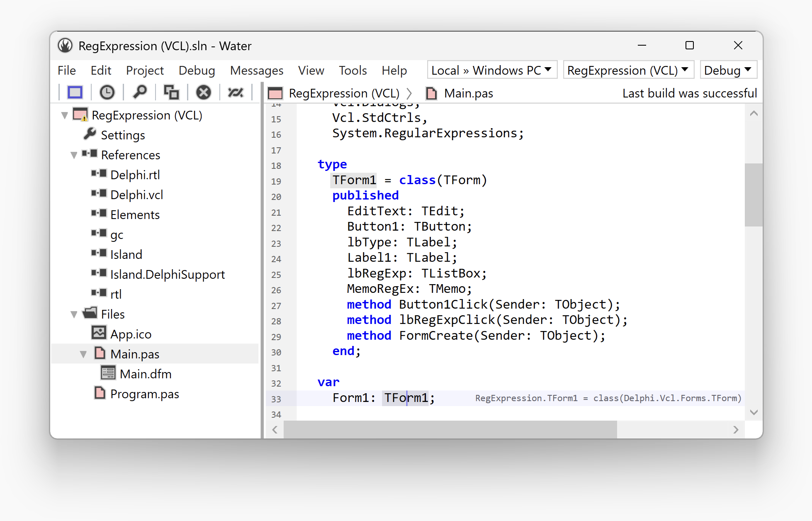Click the copy/duplicate icon in the toolbar
This screenshot has height=521, width=812.
click(x=171, y=92)
